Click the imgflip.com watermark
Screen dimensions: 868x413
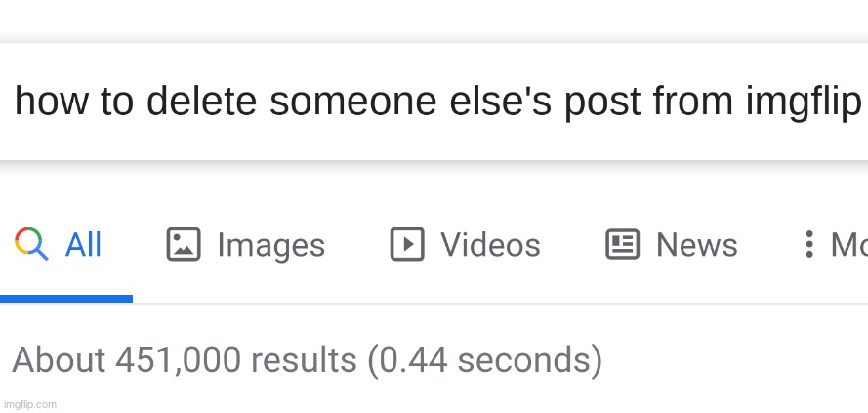tap(30, 403)
